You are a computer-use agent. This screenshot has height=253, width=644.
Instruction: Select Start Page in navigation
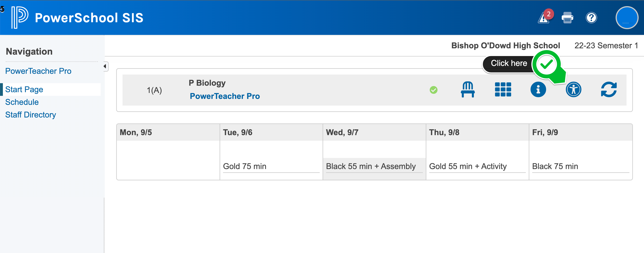(24, 89)
